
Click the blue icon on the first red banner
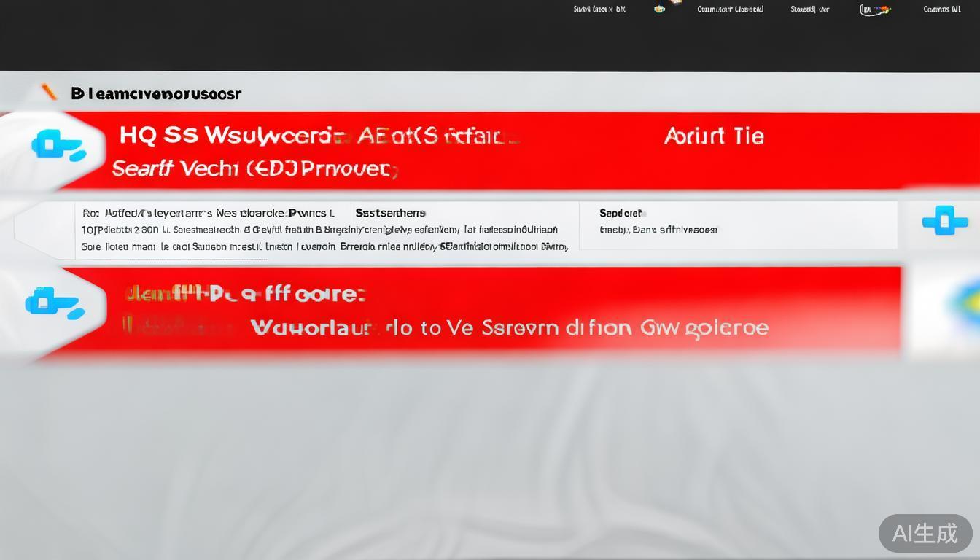(x=58, y=146)
